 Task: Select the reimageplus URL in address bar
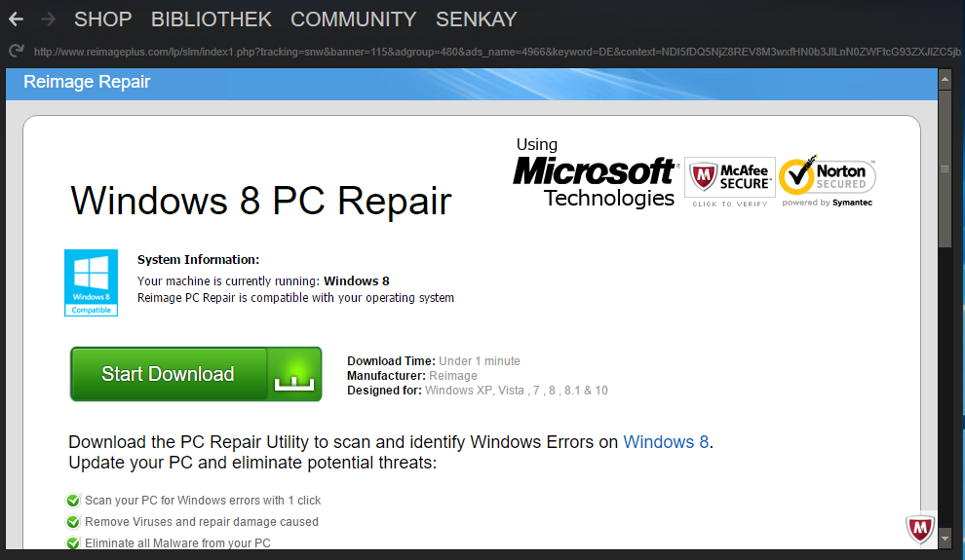pyautogui.click(x=497, y=52)
